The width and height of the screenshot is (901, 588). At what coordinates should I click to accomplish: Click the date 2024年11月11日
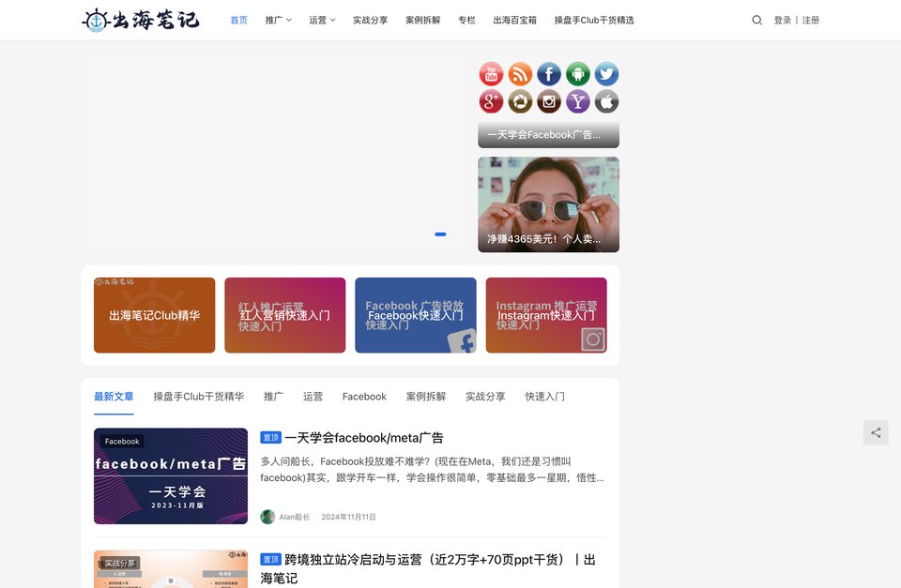348,517
